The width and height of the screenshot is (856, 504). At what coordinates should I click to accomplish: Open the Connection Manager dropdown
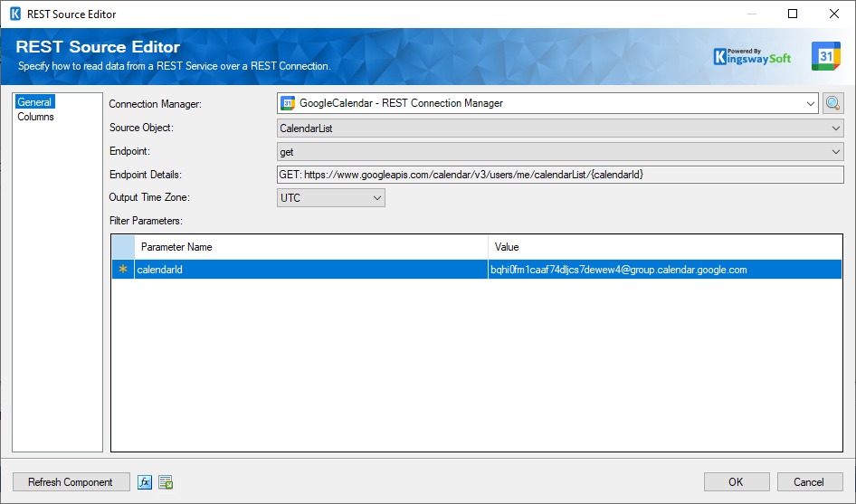810,103
